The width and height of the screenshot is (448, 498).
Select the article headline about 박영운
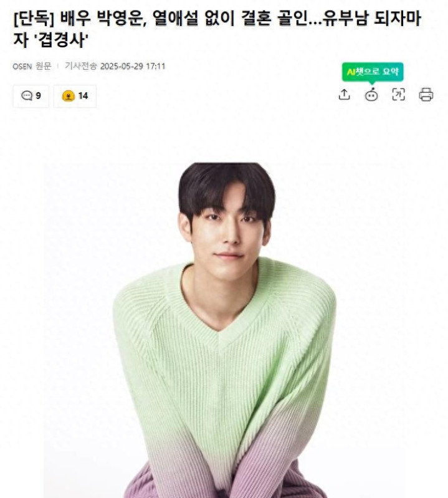217,29
